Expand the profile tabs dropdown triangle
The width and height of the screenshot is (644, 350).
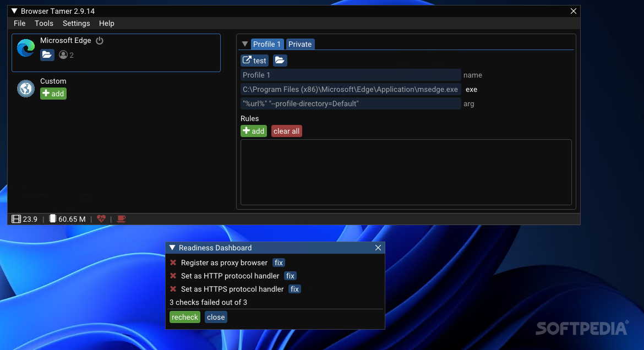tap(245, 44)
